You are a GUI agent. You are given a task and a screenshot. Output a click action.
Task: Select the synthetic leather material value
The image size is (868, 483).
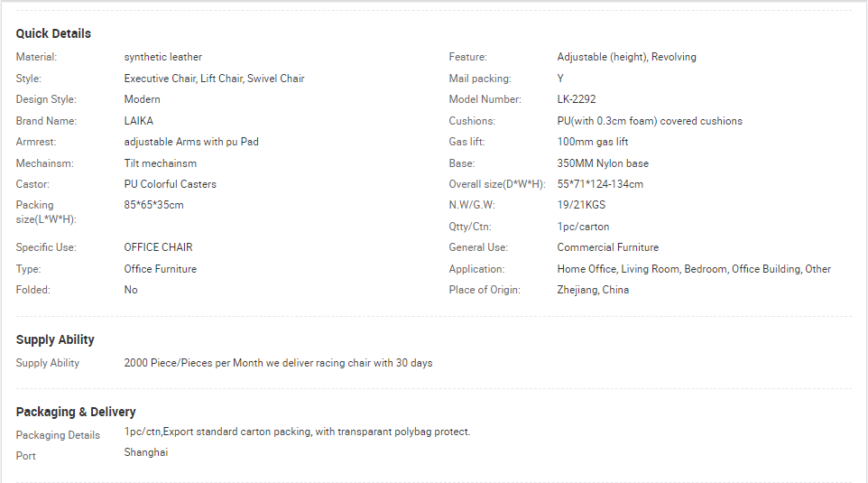(162, 57)
